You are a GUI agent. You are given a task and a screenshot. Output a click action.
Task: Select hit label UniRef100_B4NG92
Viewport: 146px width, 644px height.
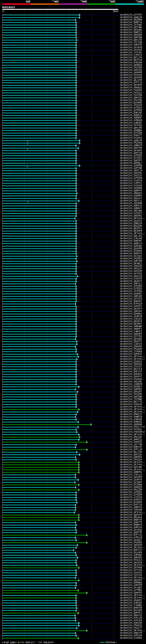pos(131,422)
